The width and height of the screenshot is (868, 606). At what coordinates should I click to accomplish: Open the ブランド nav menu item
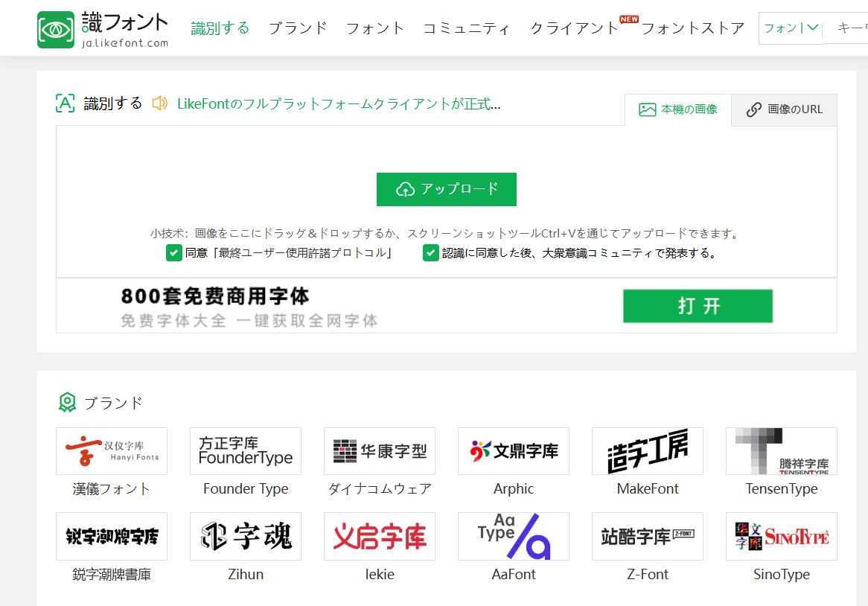(298, 28)
